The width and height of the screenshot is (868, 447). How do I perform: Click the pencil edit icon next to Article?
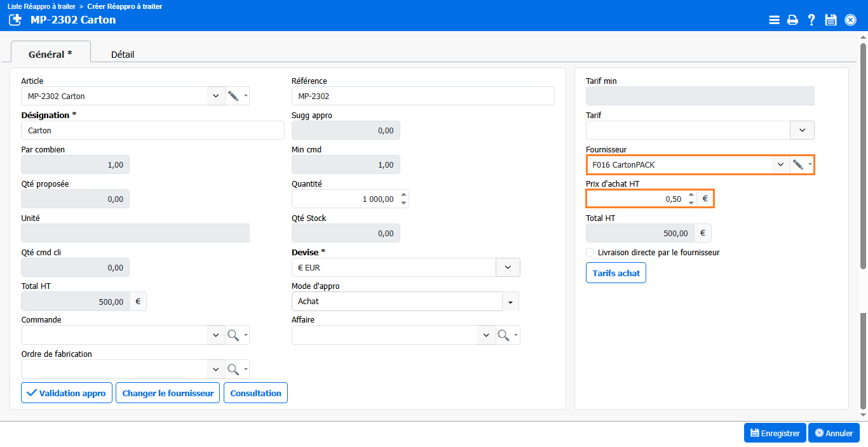[x=233, y=96]
